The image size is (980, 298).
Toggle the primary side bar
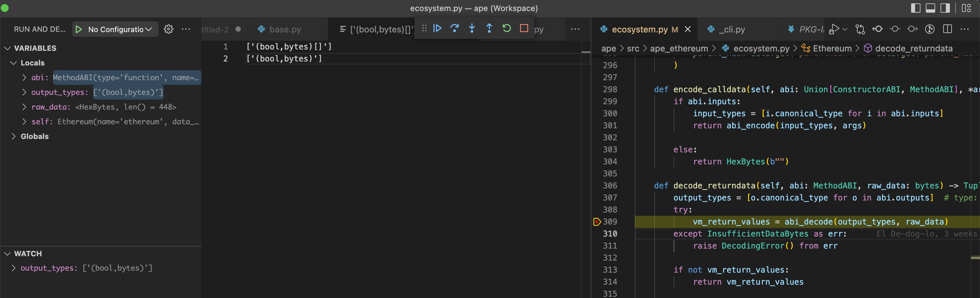pos(916,8)
